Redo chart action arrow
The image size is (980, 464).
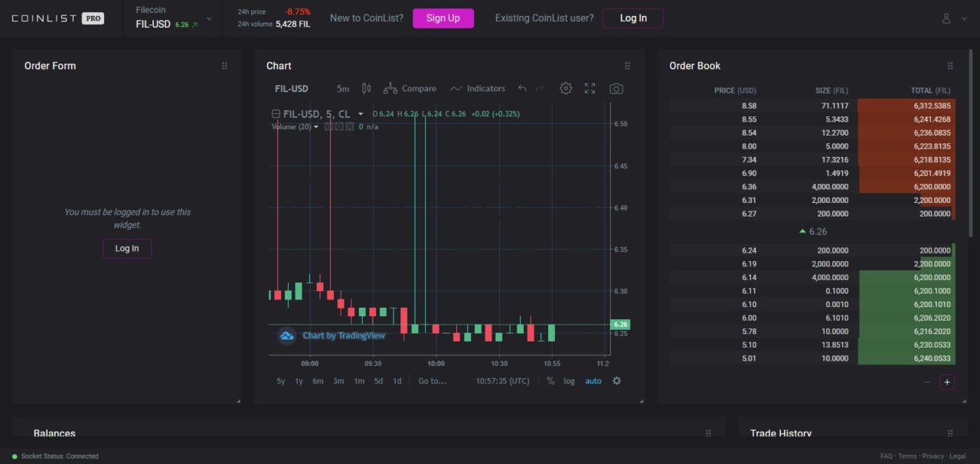tap(540, 89)
